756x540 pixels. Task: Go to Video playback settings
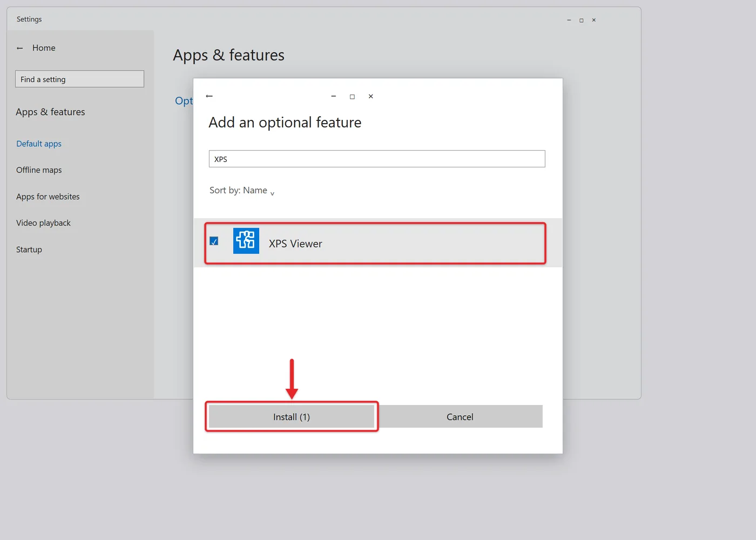pos(43,223)
